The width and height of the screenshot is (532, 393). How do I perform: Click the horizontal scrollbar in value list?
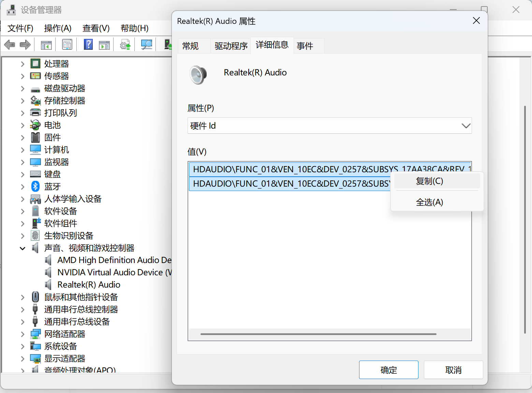click(319, 334)
